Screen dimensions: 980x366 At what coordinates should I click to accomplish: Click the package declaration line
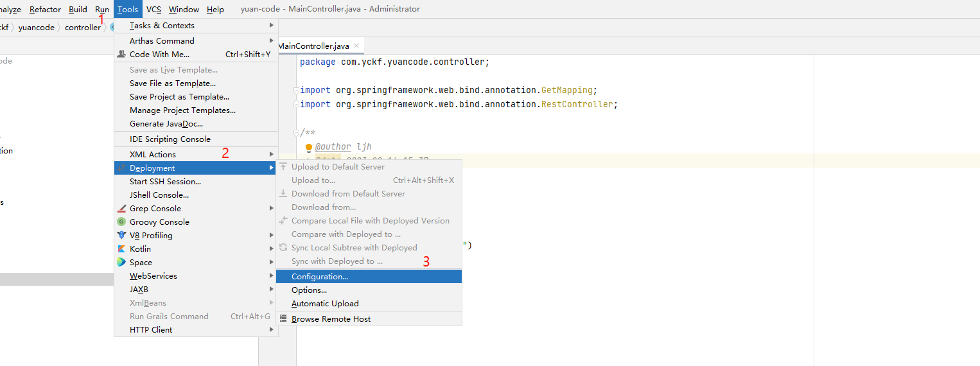(x=394, y=62)
